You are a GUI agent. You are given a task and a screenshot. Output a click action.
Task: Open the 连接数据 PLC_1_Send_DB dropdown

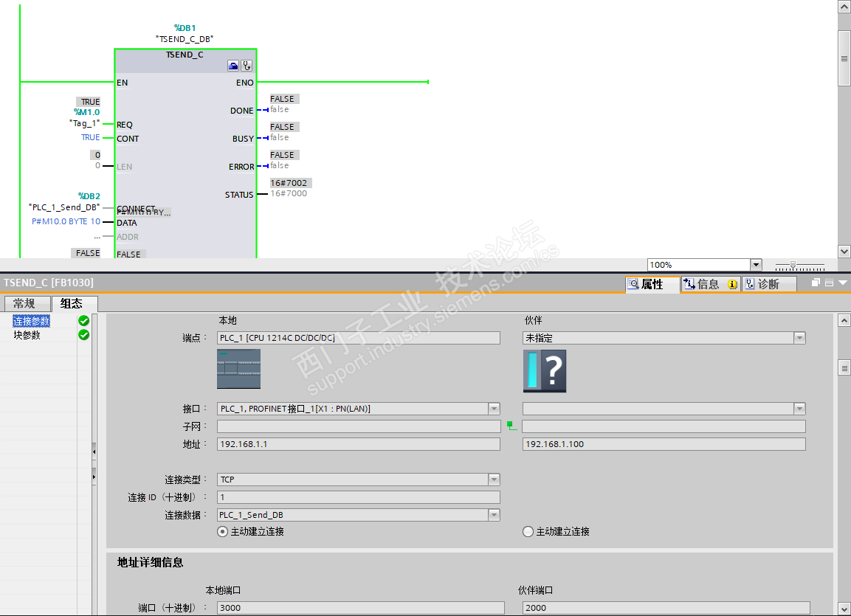point(494,515)
